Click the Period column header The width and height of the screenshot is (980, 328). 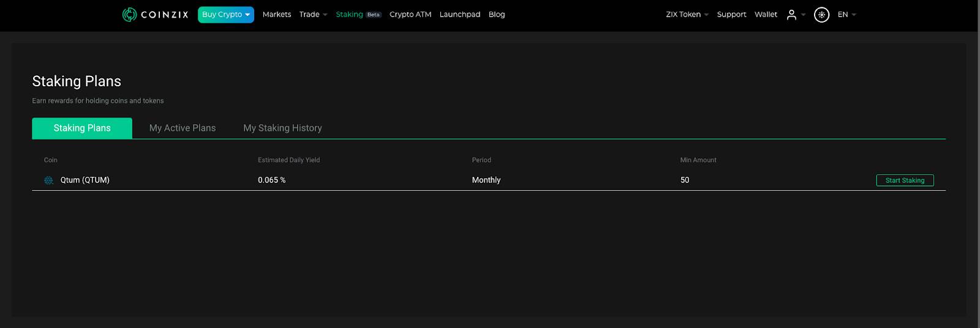481,160
